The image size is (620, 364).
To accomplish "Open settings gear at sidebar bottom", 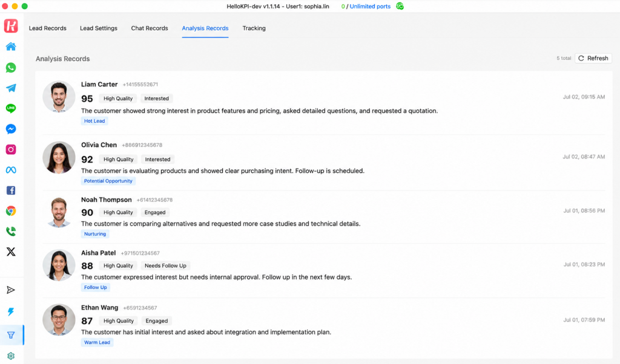I will [11, 356].
